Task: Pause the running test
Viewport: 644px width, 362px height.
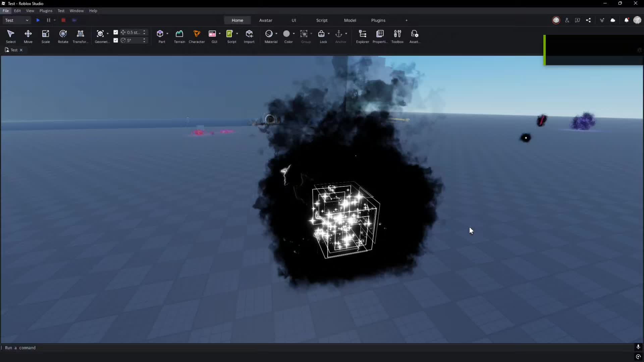Action: point(48,20)
